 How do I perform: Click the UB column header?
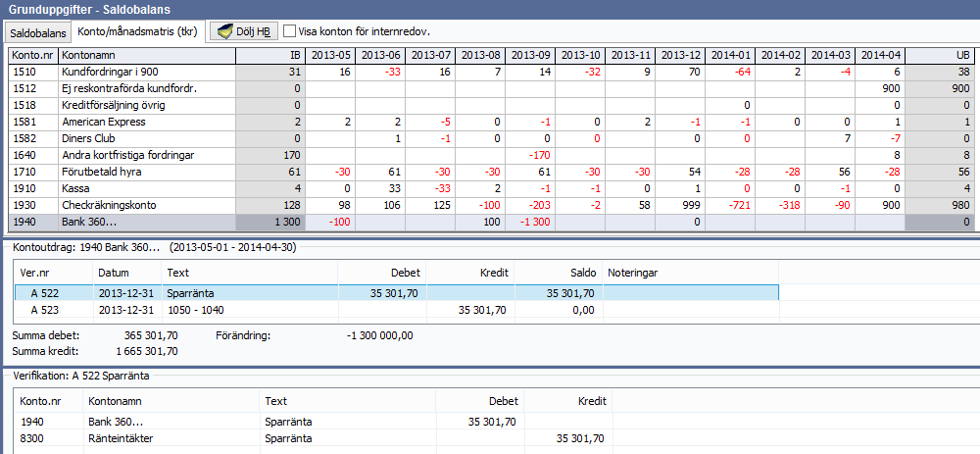click(x=941, y=55)
